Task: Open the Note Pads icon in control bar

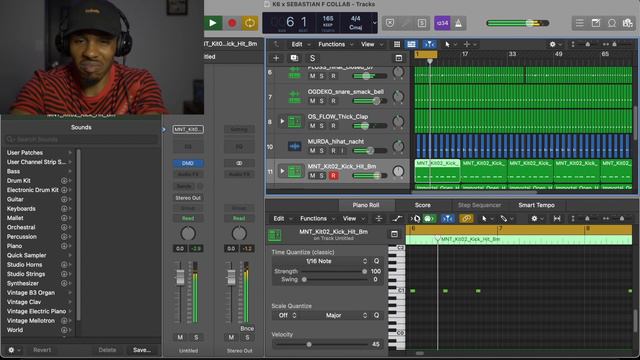Action: coord(596,23)
